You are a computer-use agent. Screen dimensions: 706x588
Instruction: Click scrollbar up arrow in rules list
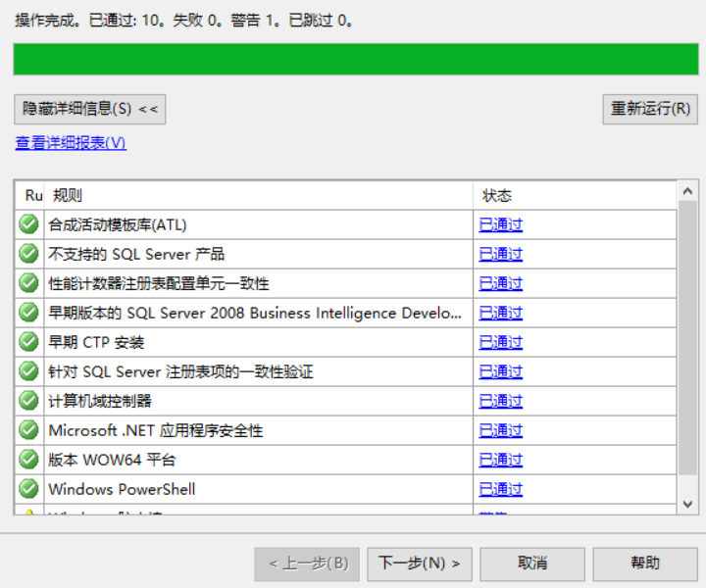tap(687, 191)
